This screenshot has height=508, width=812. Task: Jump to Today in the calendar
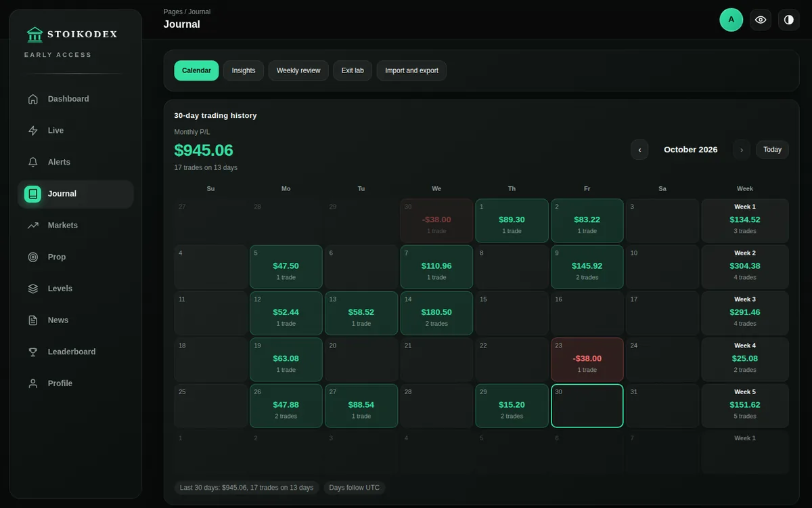pos(772,150)
